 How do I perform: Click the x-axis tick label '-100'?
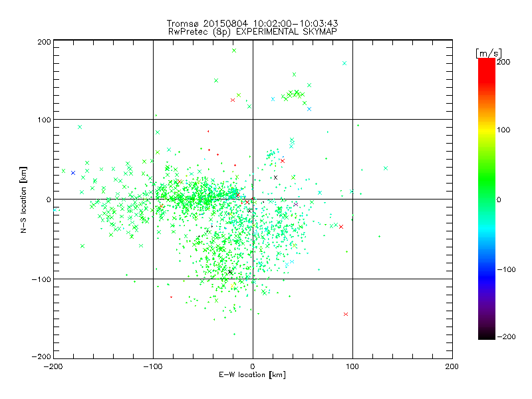(x=153, y=366)
